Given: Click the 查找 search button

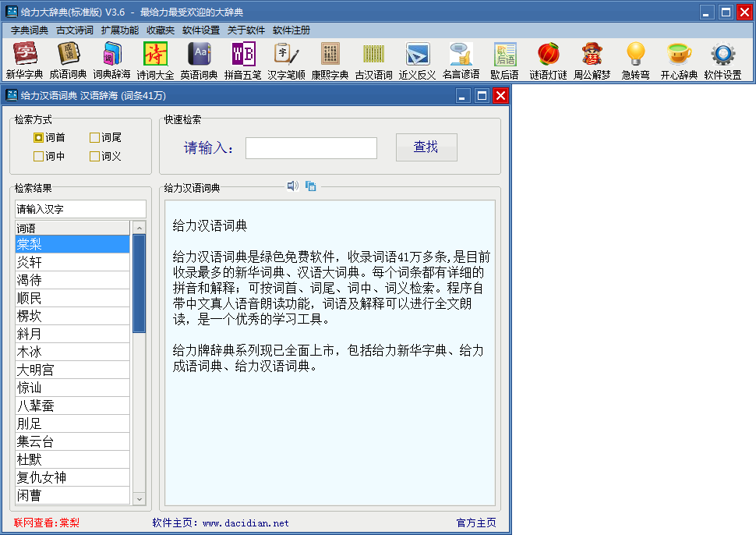Looking at the screenshot, I should (426, 147).
